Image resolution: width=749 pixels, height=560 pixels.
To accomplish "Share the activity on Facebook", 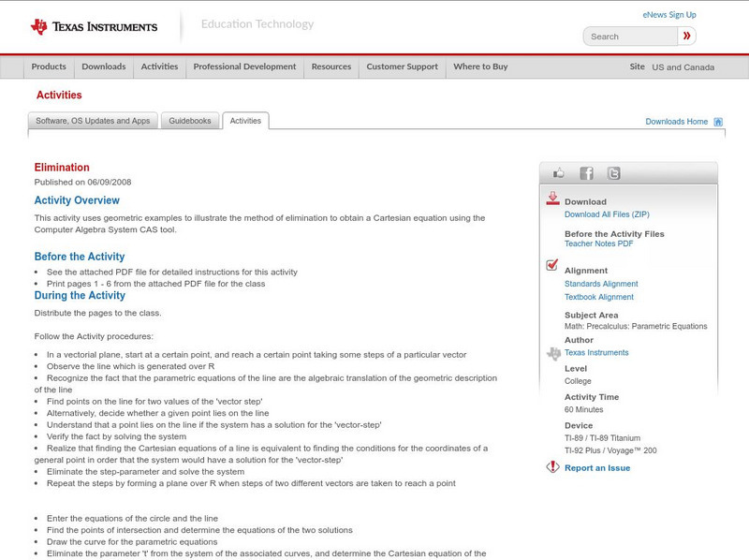I will click(586, 173).
